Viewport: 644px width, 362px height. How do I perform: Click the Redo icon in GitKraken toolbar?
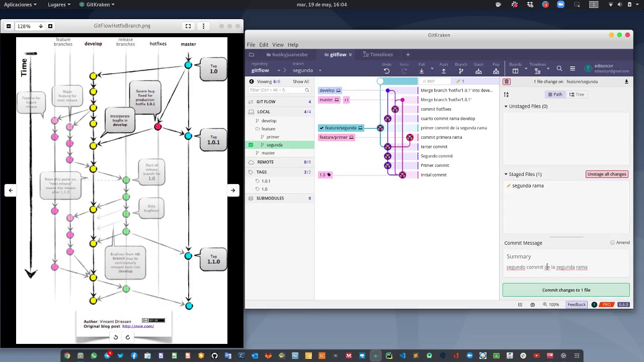tap(404, 71)
